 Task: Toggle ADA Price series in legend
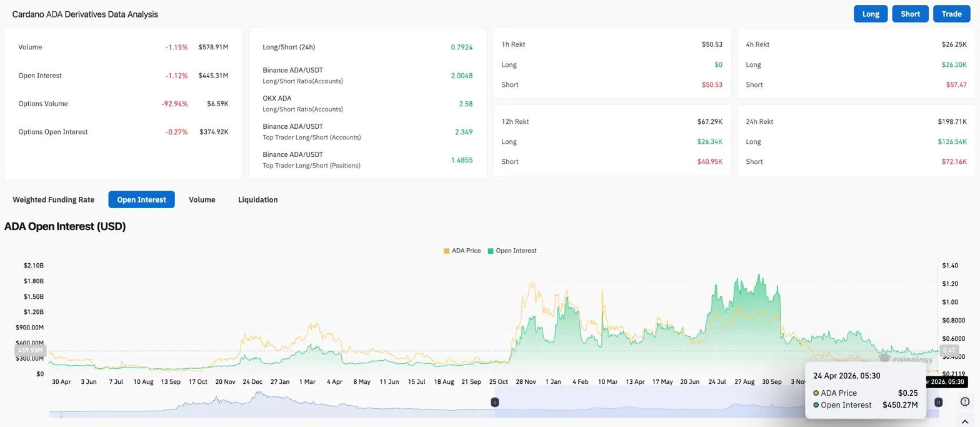(466, 251)
